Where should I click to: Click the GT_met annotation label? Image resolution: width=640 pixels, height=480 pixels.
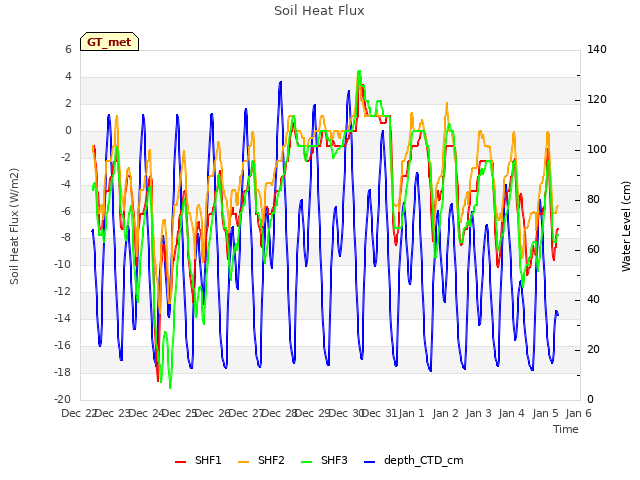pyautogui.click(x=109, y=42)
